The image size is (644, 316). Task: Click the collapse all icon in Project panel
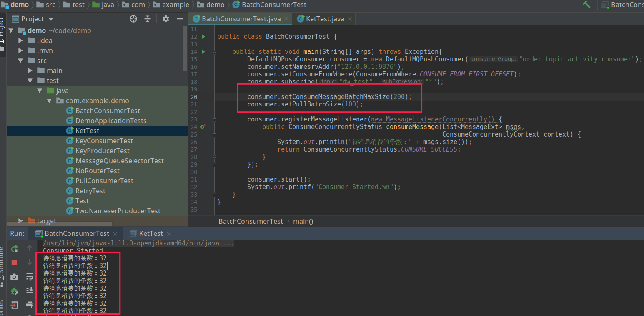148,19
